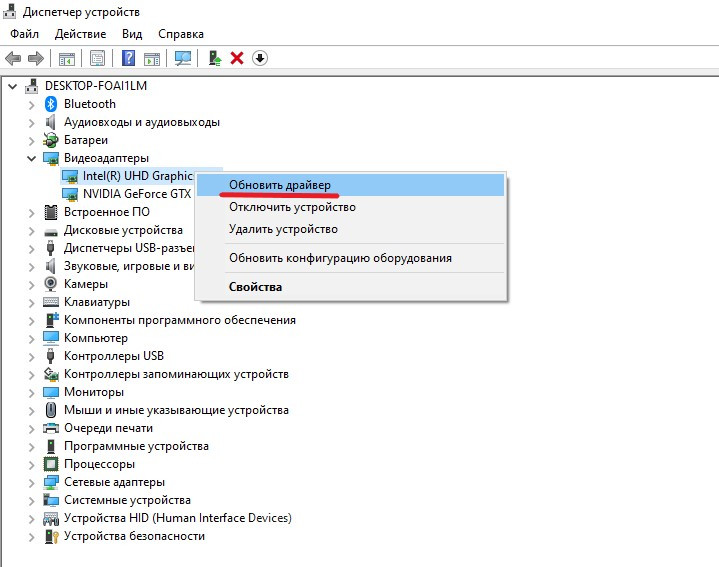Screen dimensions: 719x567
Task: Collapse the Видеоадаптеры category
Action: click(32, 158)
